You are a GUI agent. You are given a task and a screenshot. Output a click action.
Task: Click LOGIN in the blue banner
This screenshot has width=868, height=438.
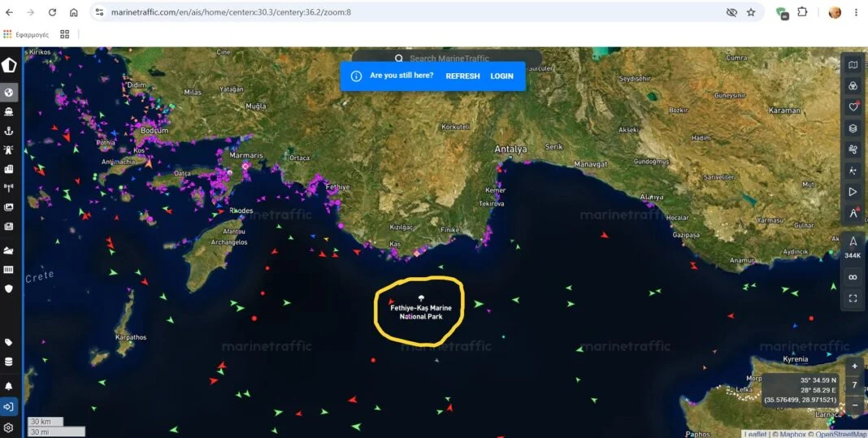501,76
